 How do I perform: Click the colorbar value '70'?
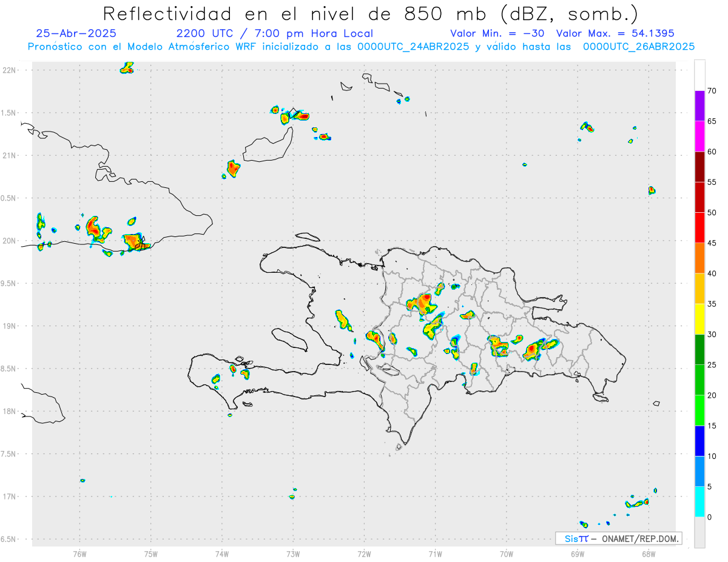coord(712,91)
